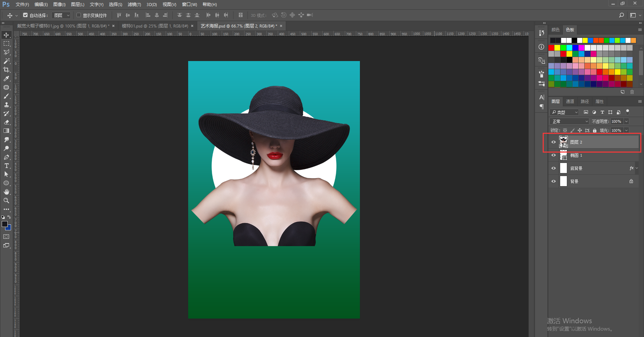Click lock all icon in layers lock row
644x337 pixels.
coord(595,130)
